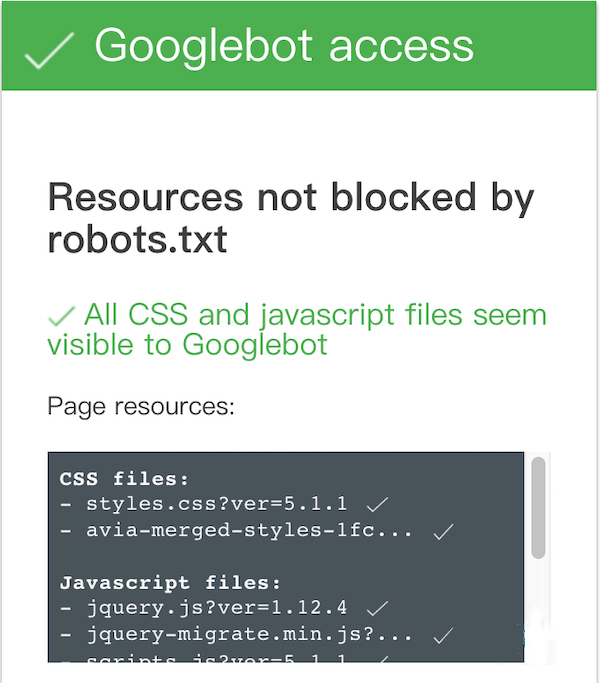Screen dimensions: 600x683
Task: Select 'All CSS and javascript files seem visible' message
Action: 297,329
